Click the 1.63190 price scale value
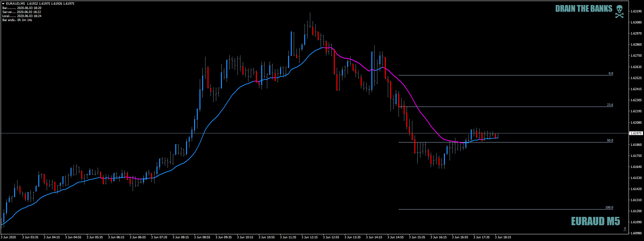This screenshot has width=644, height=241. tap(636, 11)
